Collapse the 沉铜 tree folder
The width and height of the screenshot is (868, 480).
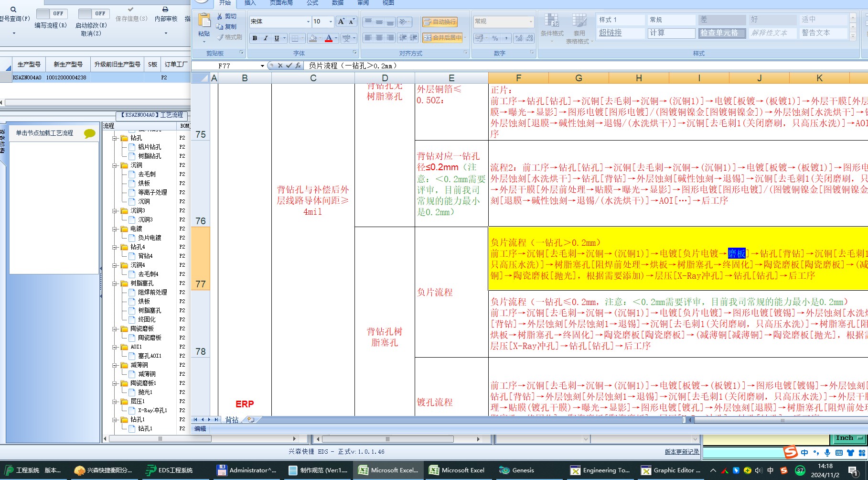coord(115,165)
